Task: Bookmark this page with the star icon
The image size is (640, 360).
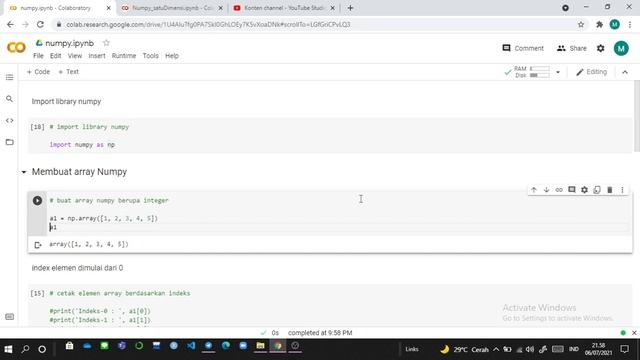Action: coord(581,24)
